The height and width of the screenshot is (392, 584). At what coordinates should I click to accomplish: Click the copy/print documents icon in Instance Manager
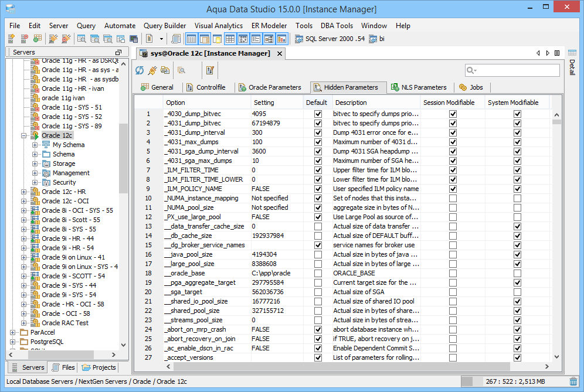(x=165, y=70)
